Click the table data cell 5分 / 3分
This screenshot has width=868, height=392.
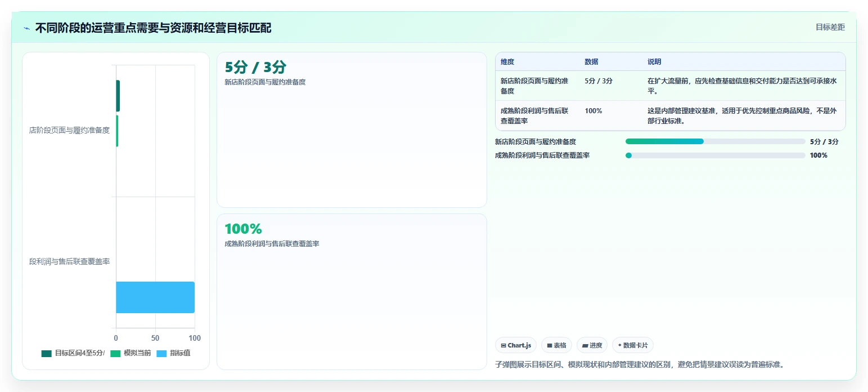[x=599, y=81]
